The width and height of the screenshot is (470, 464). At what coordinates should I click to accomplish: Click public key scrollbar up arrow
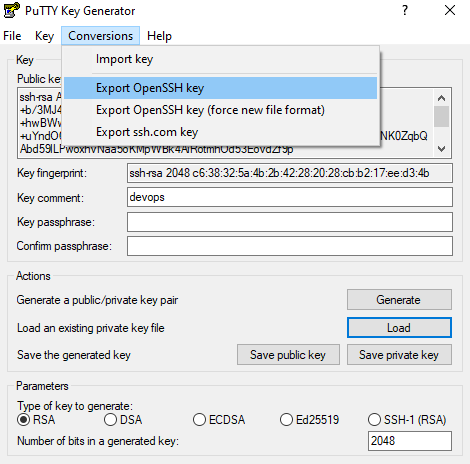coord(442,98)
